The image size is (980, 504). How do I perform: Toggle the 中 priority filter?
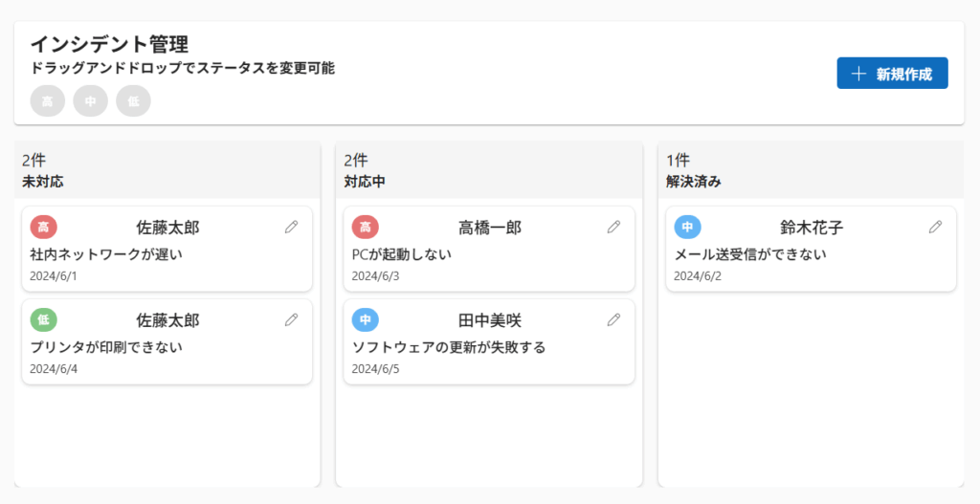click(x=91, y=101)
